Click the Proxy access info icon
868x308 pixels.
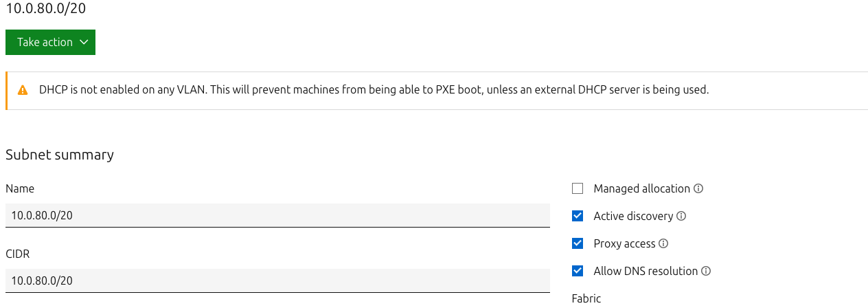point(663,243)
